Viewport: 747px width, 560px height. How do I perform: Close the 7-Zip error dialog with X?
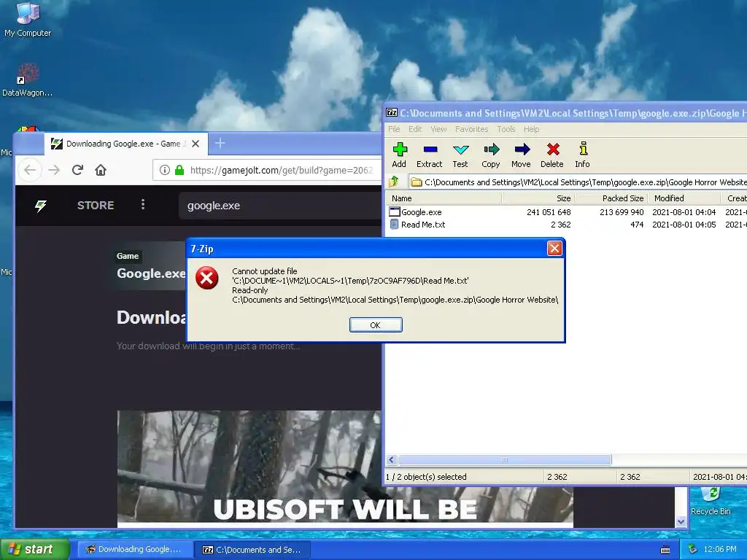pos(554,248)
